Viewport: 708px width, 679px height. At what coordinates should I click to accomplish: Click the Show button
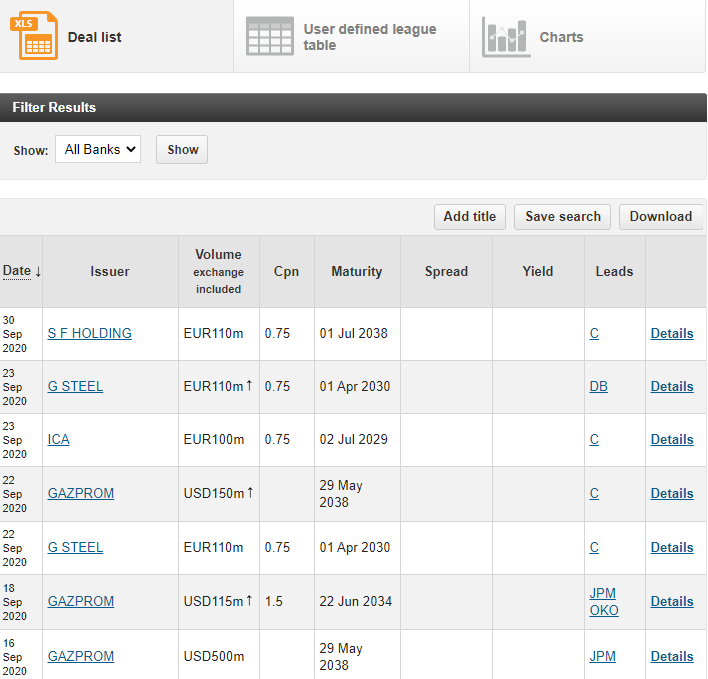[182, 149]
